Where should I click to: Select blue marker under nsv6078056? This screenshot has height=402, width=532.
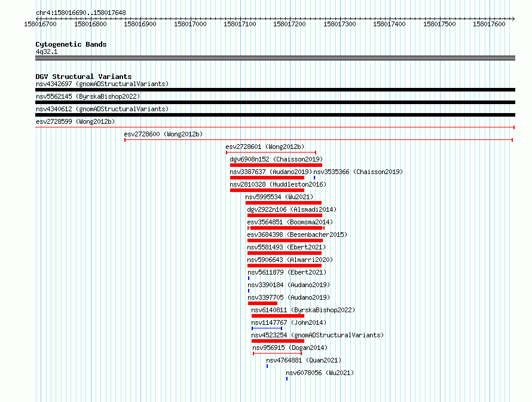[x=287, y=379]
